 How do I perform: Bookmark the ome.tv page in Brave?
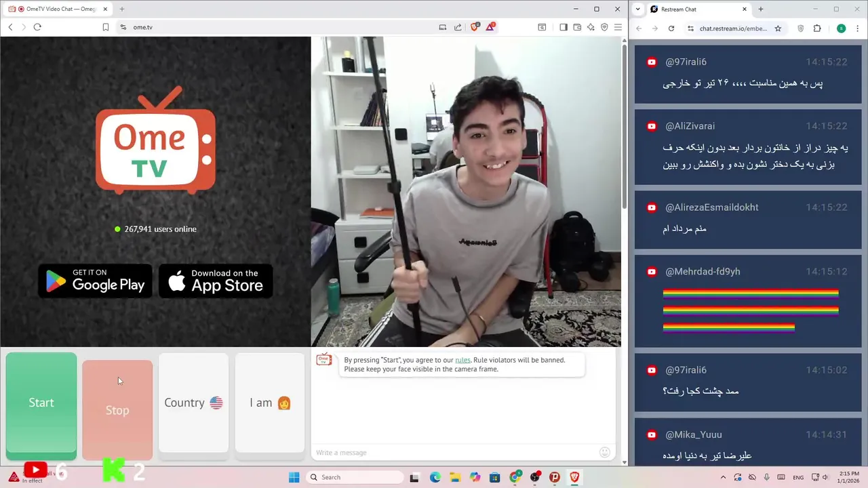(106, 27)
